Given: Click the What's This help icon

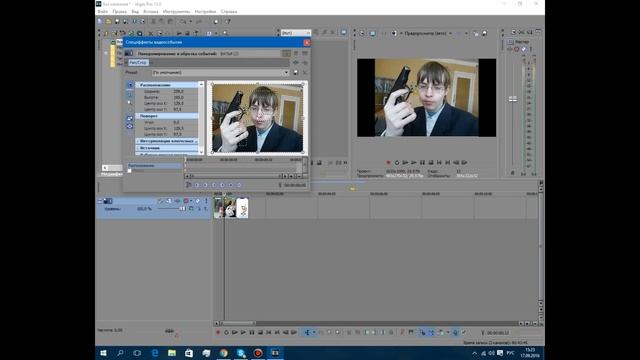Looking at the screenshot, I should pos(228,21).
